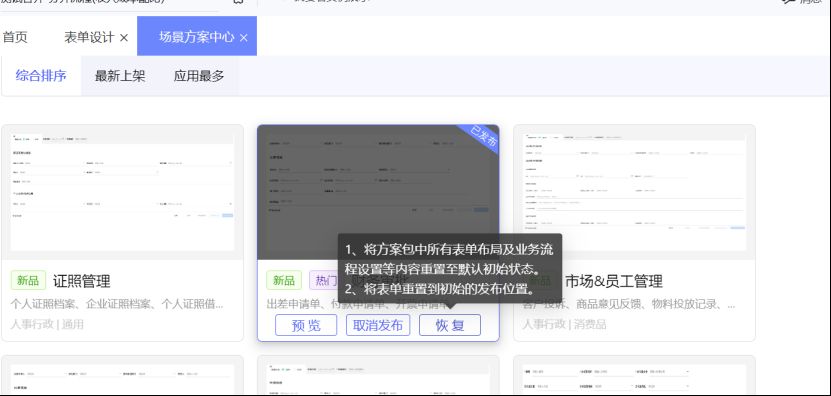831x396 pixels.
Task: Click the 恢复 button
Action: (450, 325)
